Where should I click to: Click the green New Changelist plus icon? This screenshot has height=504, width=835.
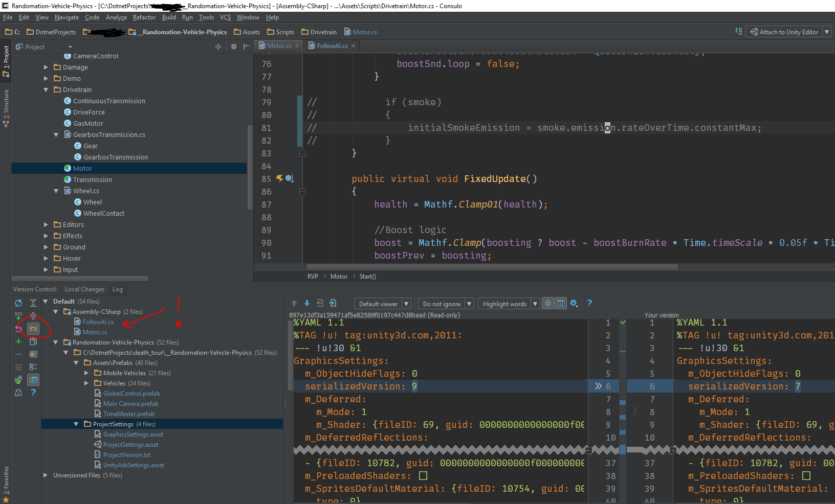tap(18, 341)
